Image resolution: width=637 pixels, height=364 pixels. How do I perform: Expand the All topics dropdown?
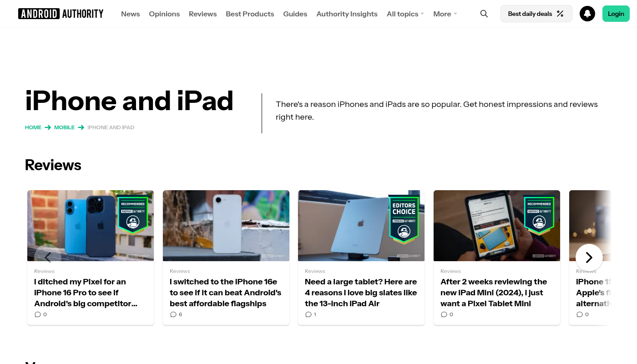pyautogui.click(x=405, y=14)
